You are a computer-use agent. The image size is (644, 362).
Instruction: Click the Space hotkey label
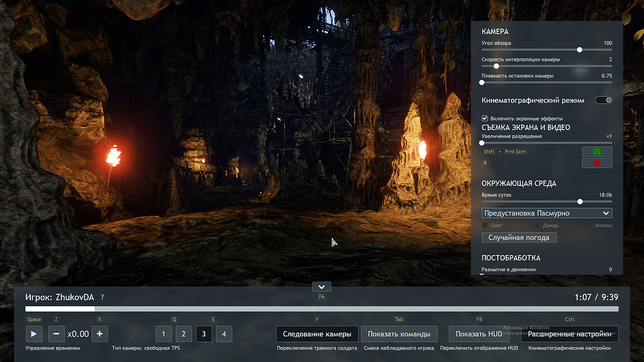tap(33, 319)
